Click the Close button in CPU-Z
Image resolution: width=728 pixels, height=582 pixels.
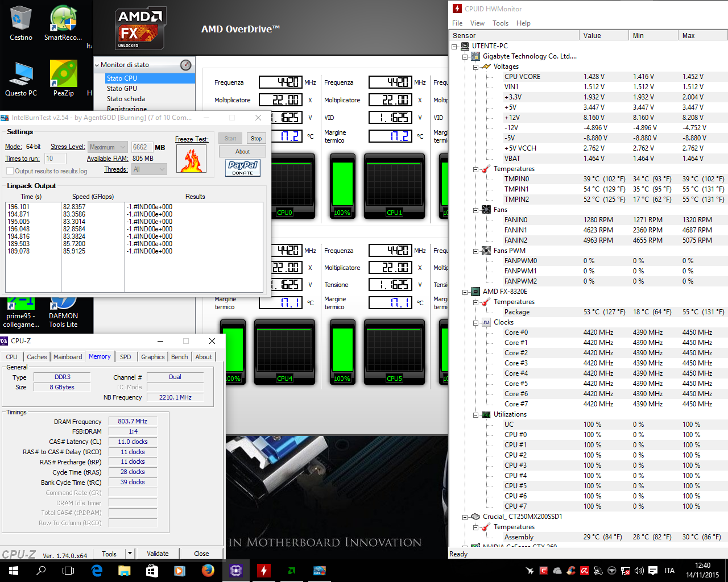201,554
